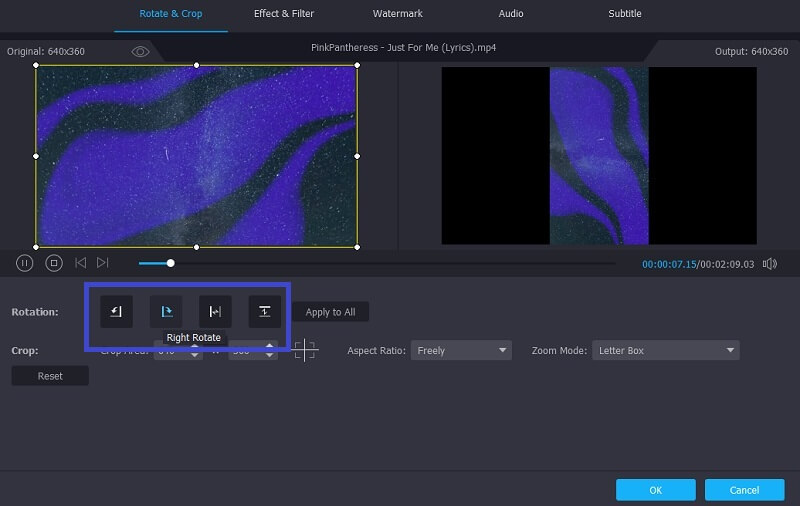800x506 pixels.
Task: Click the Right Rotate icon
Action: coord(166,312)
